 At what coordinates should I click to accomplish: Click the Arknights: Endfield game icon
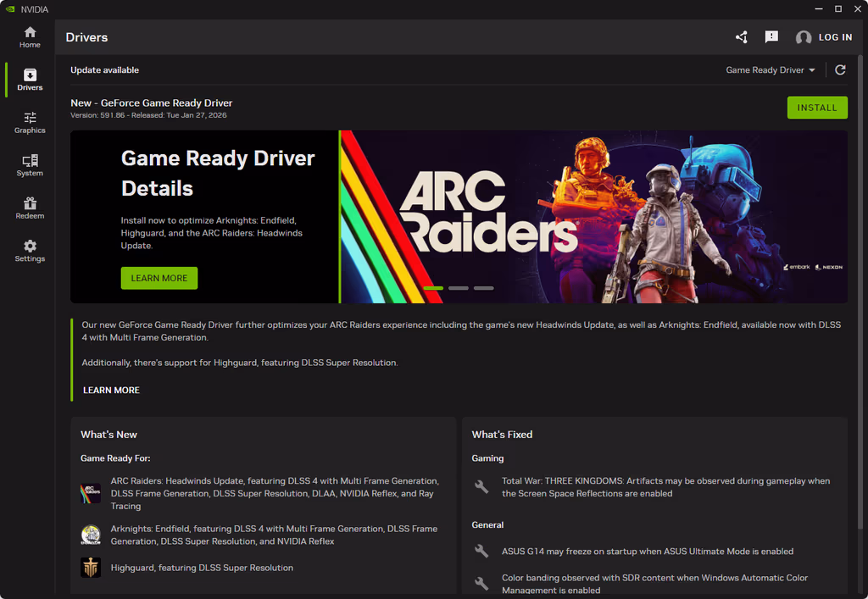click(x=91, y=535)
